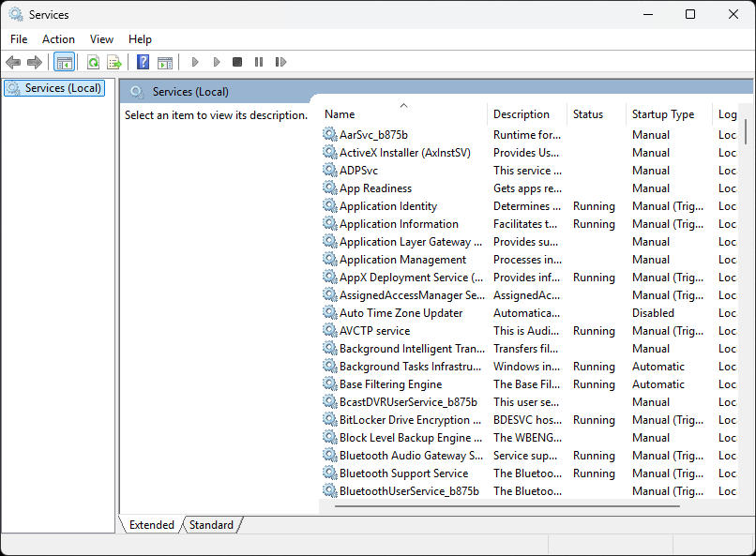Click the Export List toolbar icon
756x556 pixels.
click(114, 62)
